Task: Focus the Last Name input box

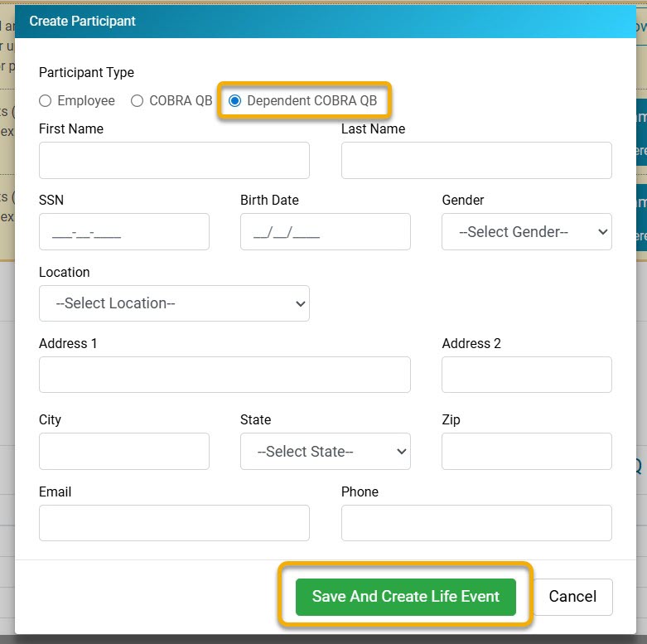Action: pos(476,160)
